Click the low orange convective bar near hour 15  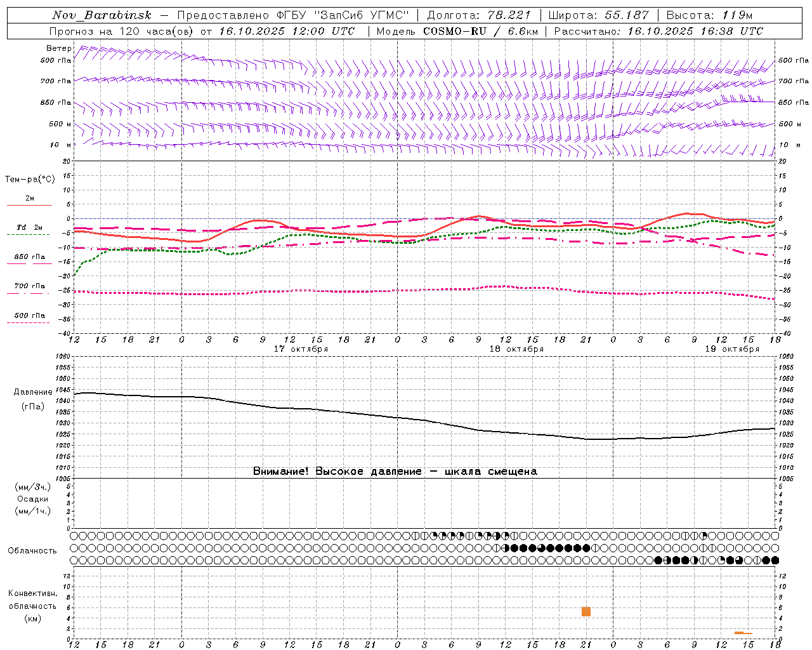pos(743,633)
